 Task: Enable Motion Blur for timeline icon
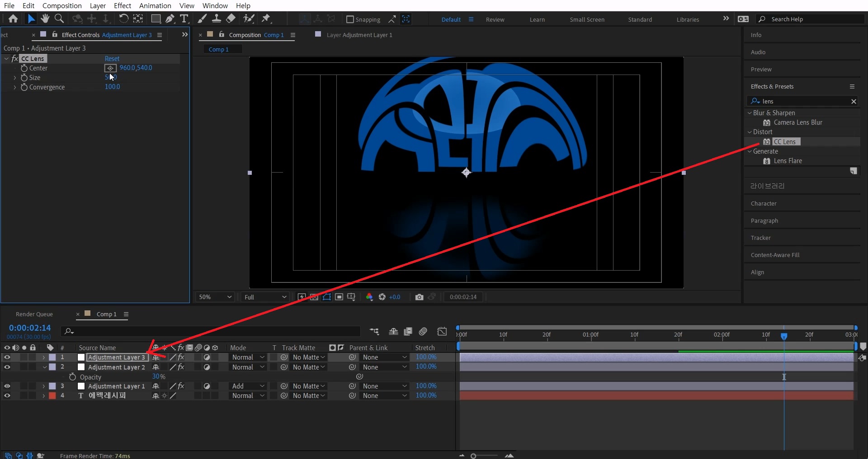pos(423,332)
